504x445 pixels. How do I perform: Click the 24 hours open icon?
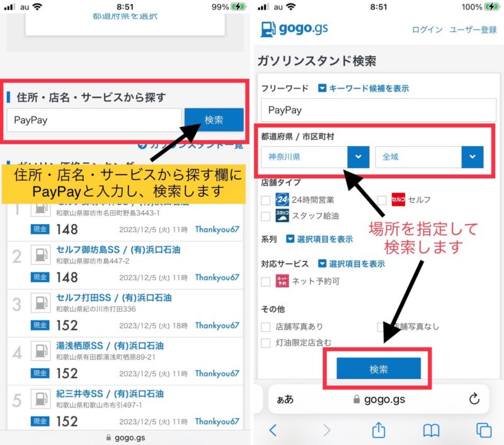click(x=282, y=200)
